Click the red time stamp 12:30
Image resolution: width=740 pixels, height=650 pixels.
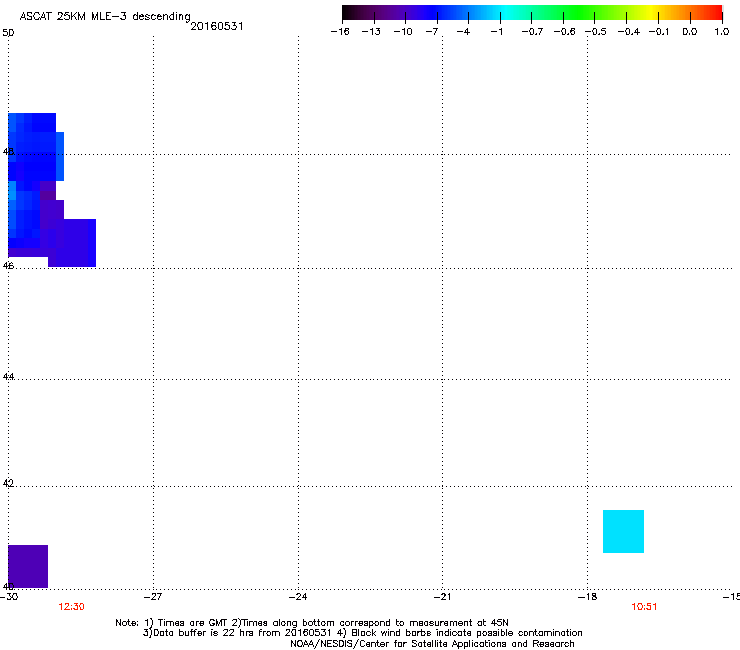tap(71, 607)
